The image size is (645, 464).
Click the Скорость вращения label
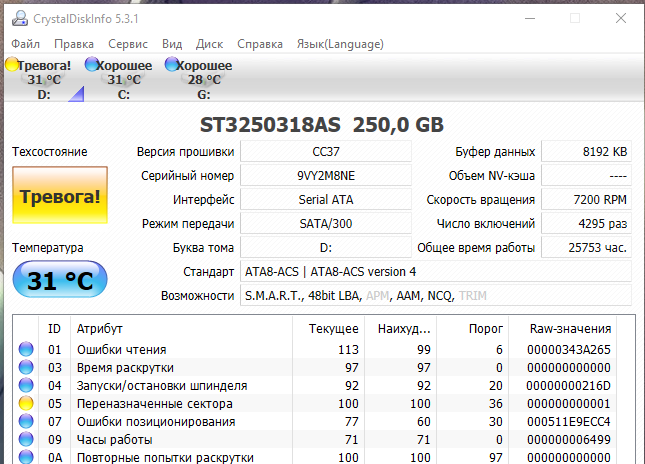coord(481,200)
